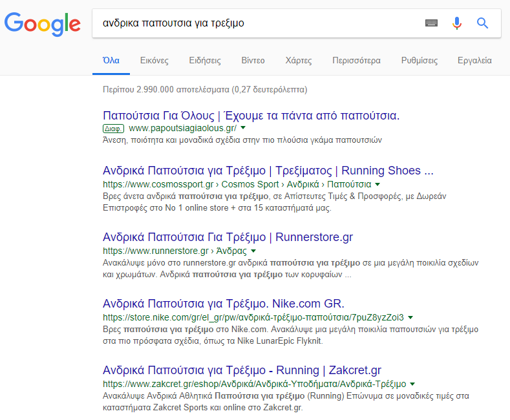The image size is (510, 420).
Task: Click the Google logo
Action: (x=42, y=24)
